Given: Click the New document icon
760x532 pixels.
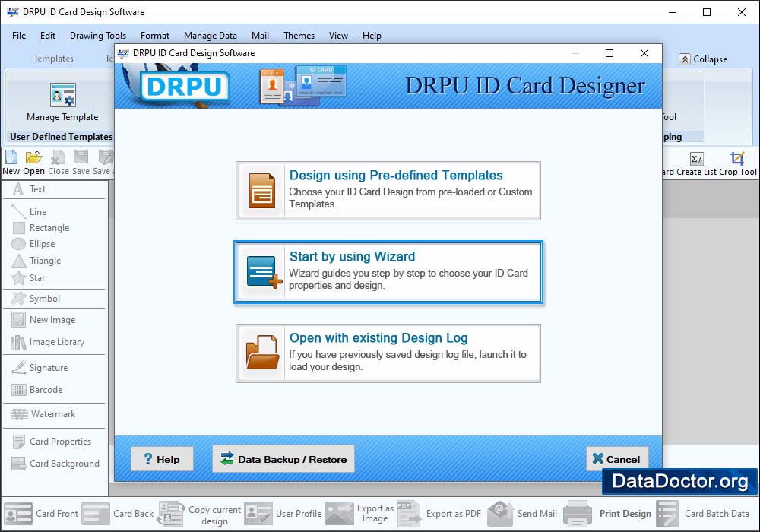Looking at the screenshot, I should point(11,157).
